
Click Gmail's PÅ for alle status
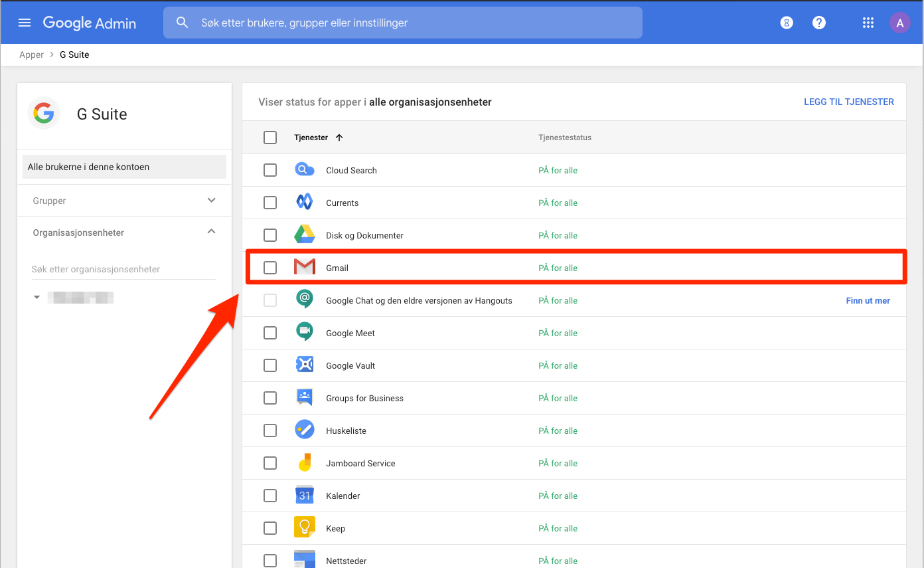click(558, 268)
